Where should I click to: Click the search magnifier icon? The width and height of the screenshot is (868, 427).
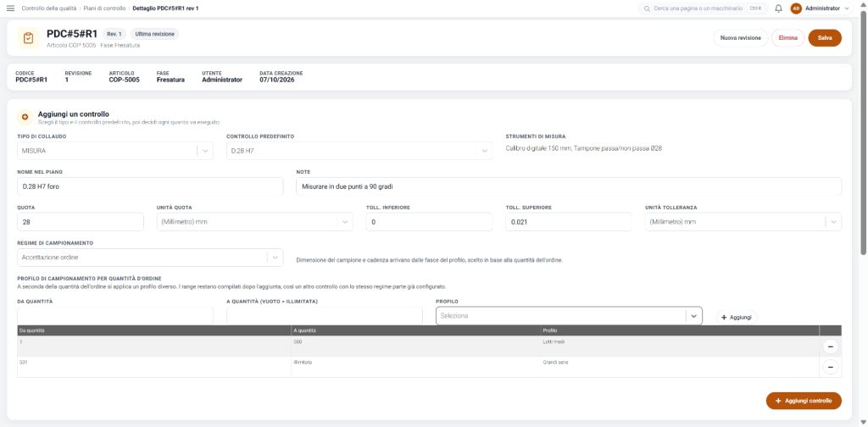click(x=647, y=8)
